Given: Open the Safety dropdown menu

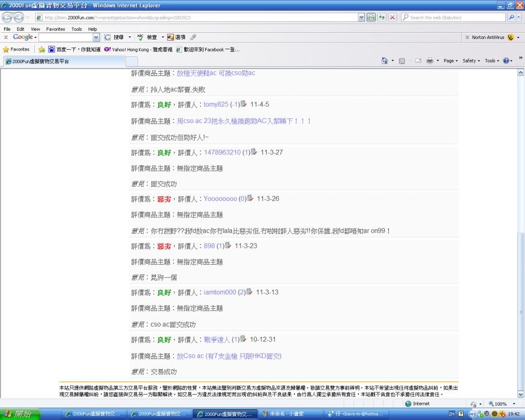Looking at the screenshot, I should 471,61.
